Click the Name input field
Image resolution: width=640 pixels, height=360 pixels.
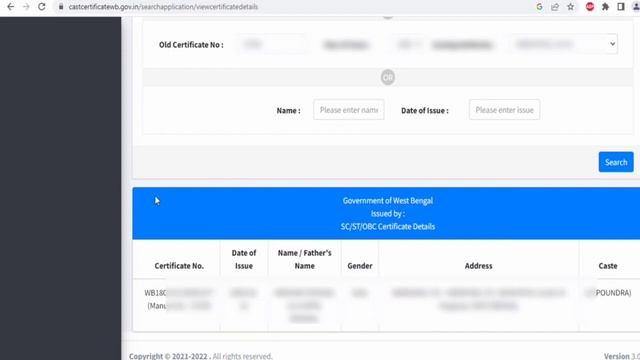coord(349,110)
